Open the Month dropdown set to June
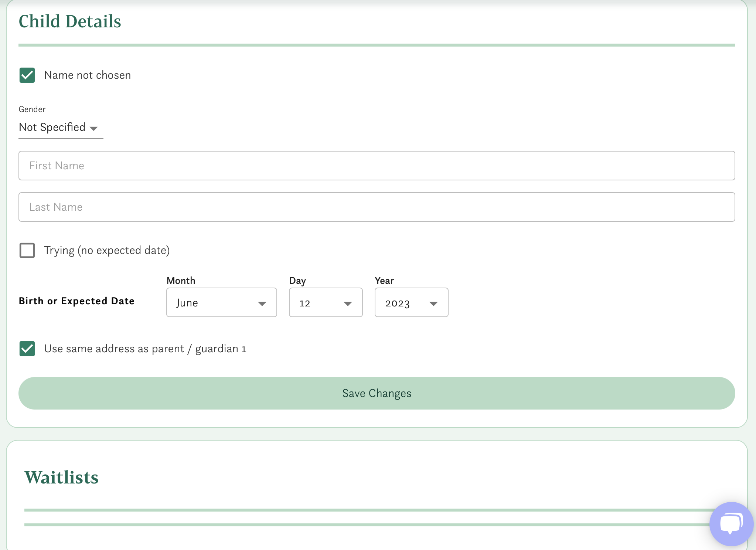The width and height of the screenshot is (756, 550). click(222, 302)
